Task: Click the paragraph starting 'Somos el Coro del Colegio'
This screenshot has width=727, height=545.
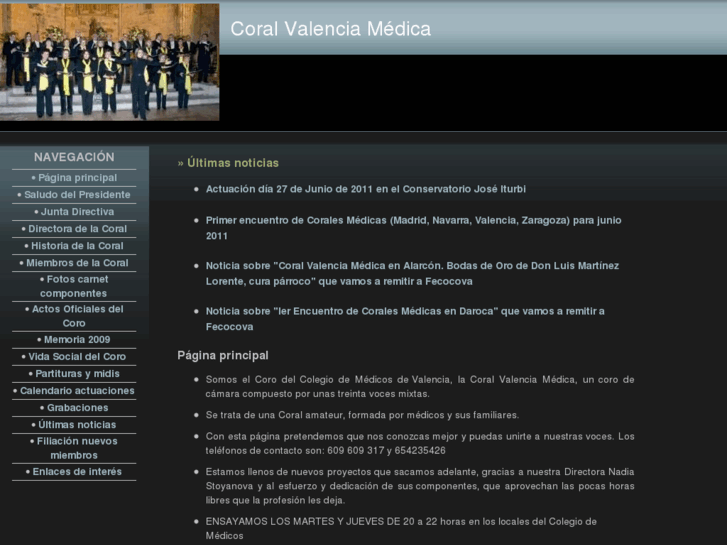Action: pos(420,387)
